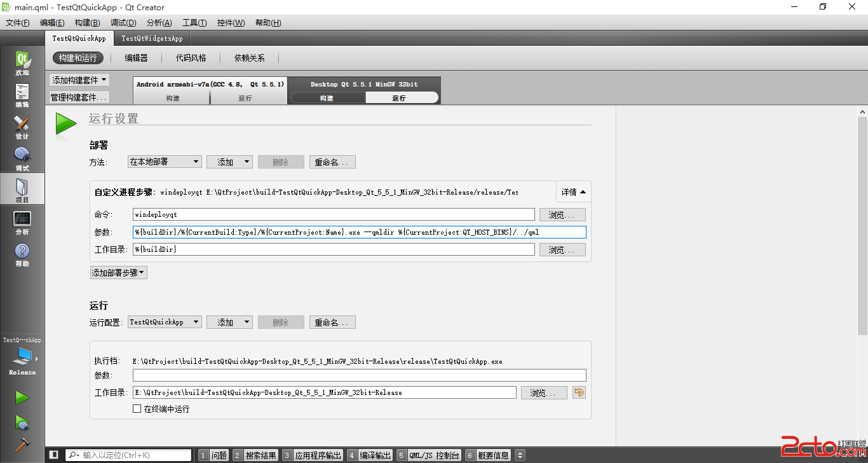Open the 4 编译输出 pane
This screenshot has width=868, height=463.
[370, 455]
